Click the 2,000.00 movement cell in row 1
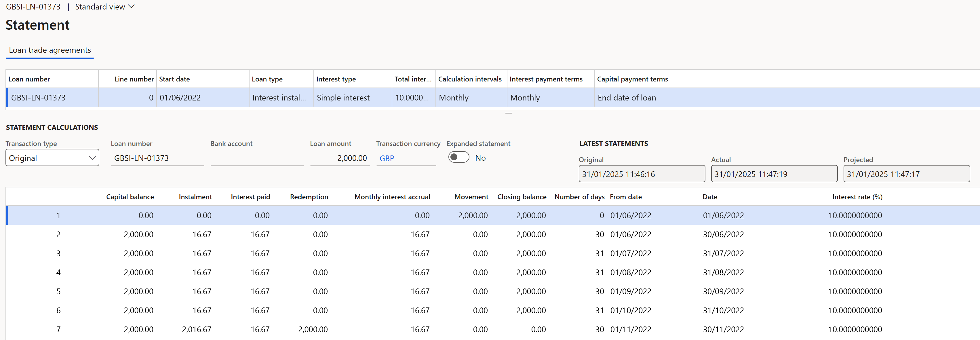The height and width of the screenshot is (340, 980). click(x=473, y=216)
